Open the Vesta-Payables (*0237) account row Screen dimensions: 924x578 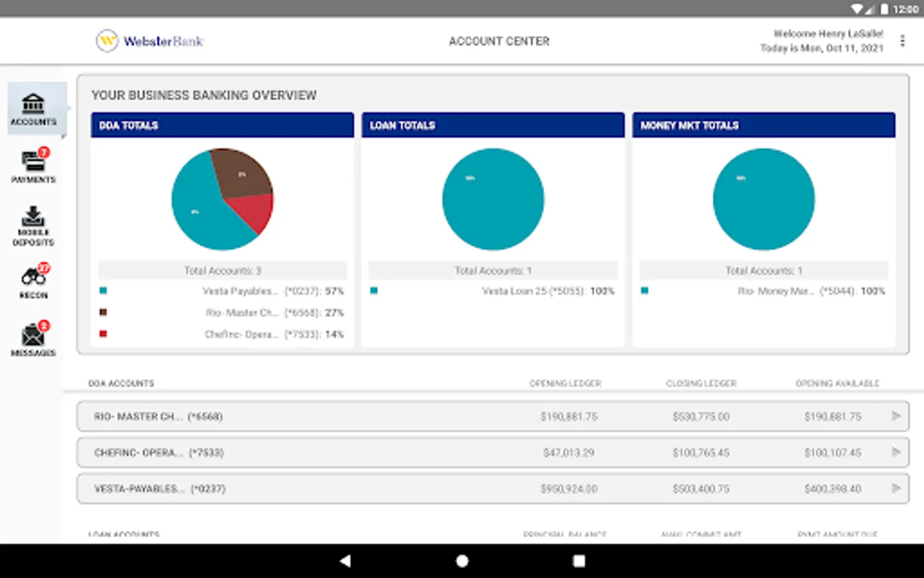tap(493, 488)
